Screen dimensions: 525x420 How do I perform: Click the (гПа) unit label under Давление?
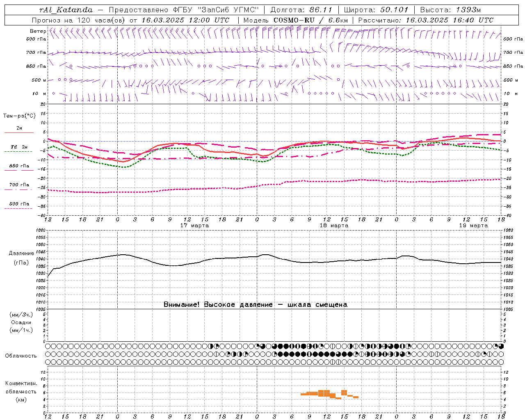coord(21,262)
